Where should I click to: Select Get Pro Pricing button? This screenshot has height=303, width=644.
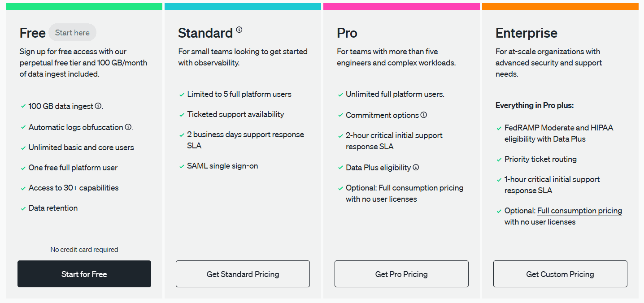[401, 274]
